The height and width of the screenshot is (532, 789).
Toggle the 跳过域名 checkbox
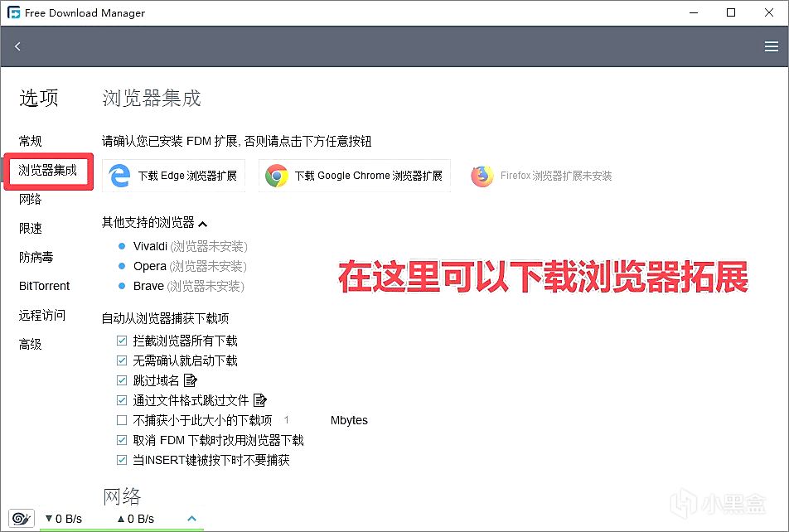tap(121, 380)
